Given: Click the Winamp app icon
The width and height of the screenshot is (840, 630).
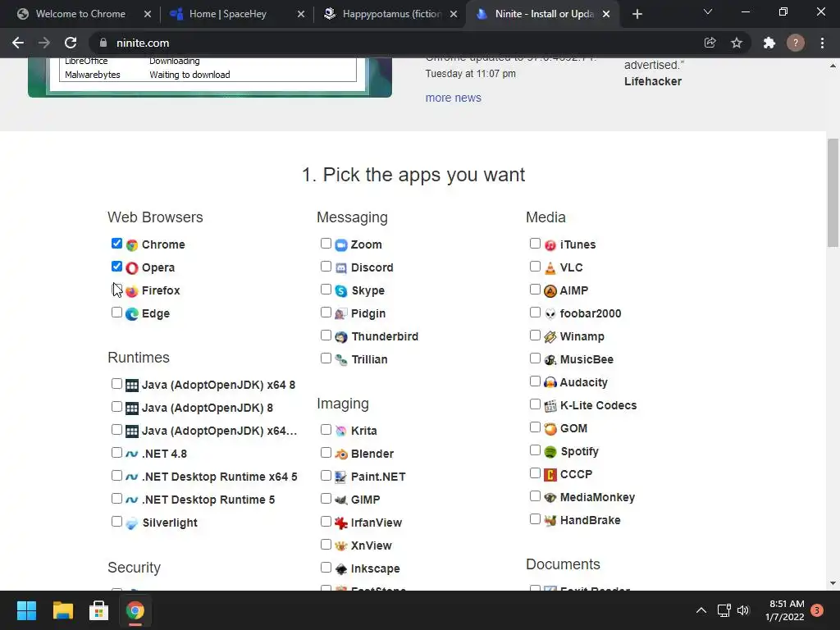Looking at the screenshot, I should pos(550,337).
